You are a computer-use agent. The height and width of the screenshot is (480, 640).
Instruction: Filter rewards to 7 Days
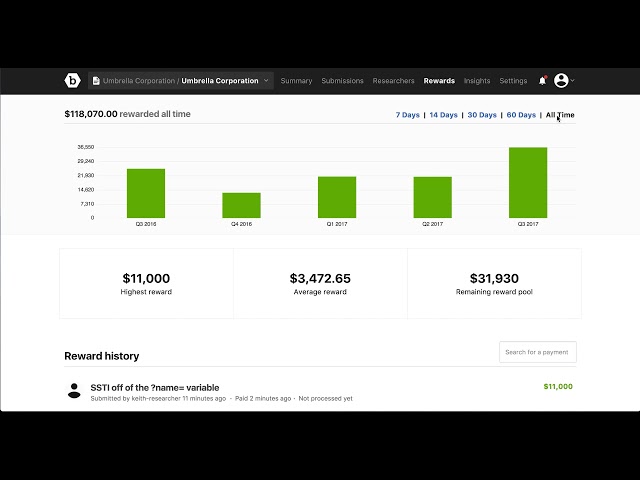pyautogui.click(x=407, y=115)
